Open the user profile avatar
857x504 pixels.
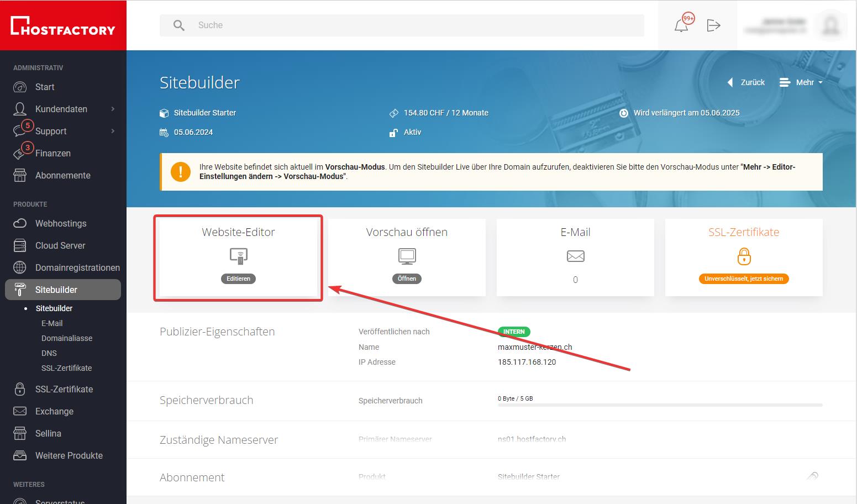click(830, 25)
